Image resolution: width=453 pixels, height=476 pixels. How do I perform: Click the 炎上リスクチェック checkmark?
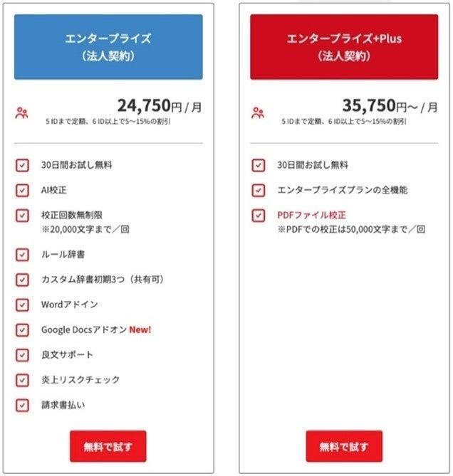pyautogui.click(x=22, y=380)
